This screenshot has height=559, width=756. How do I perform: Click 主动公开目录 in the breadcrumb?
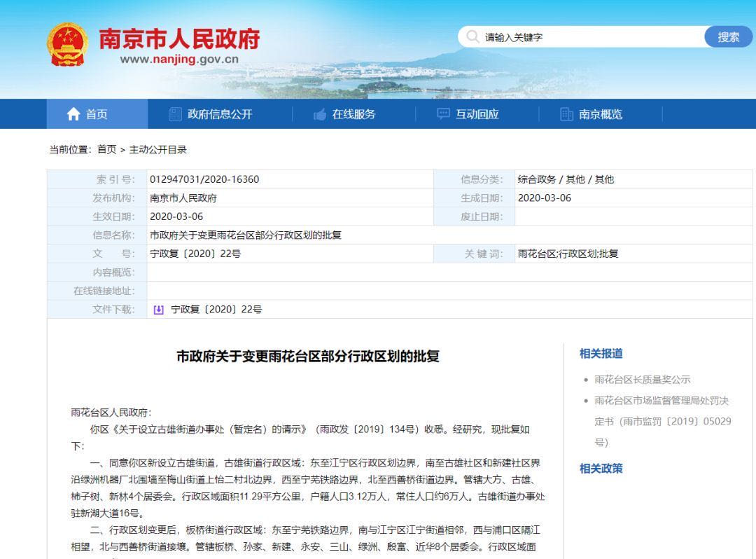click(x=157, y=149)
